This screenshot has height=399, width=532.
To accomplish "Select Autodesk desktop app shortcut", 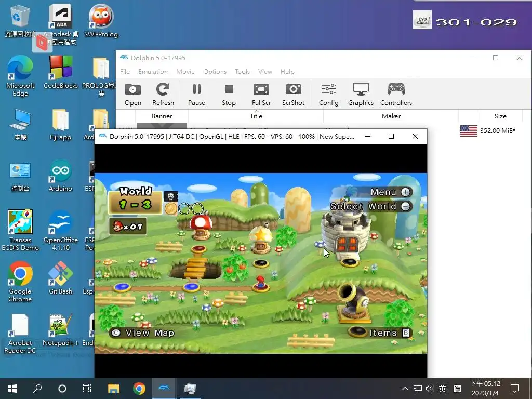I will coord(60,24).
